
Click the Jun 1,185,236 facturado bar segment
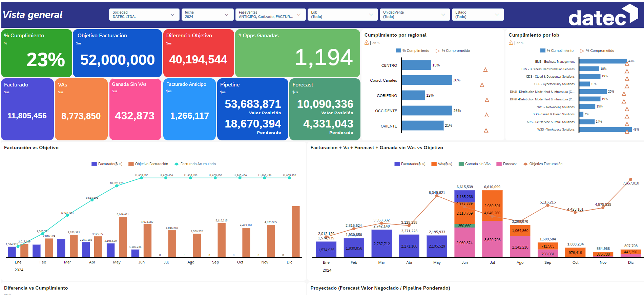[464, 196]
